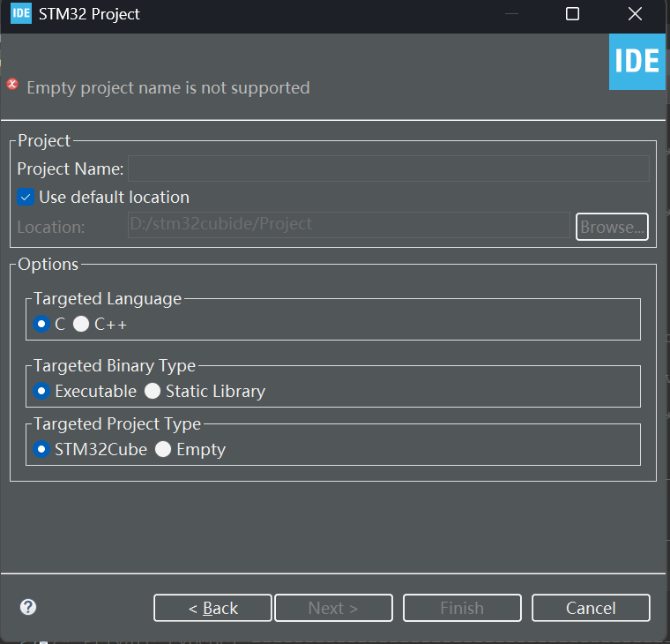Image resolution: width=670 pixels, height=644 pixels.
Task: Click the Location path field
Action: pyautogui.click(x=348, y=225)
